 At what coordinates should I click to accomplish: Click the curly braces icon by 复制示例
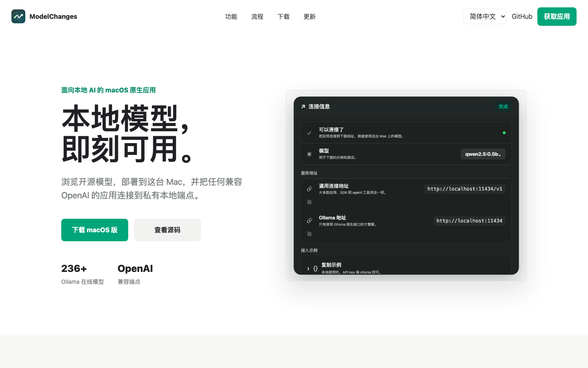[315, 269]
